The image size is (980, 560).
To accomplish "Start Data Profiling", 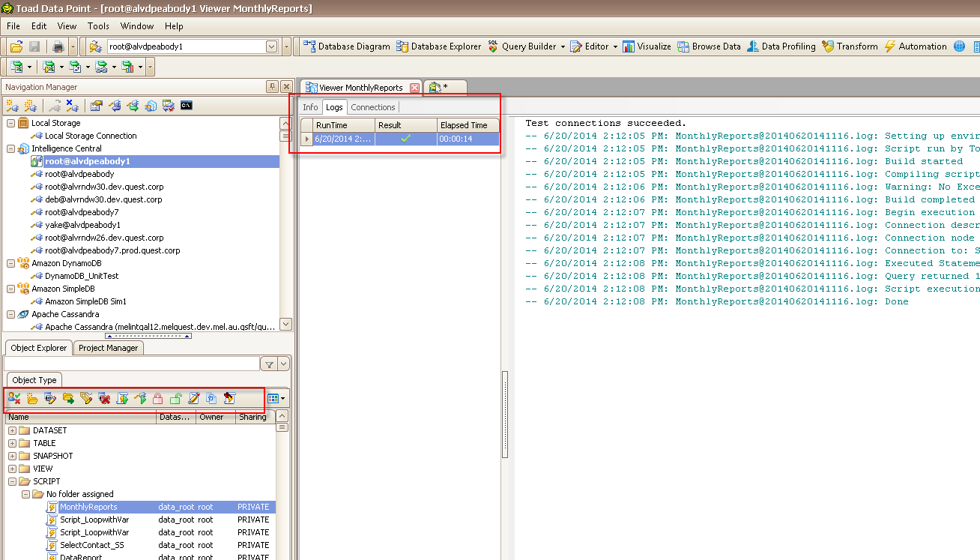I will [781, 46].
